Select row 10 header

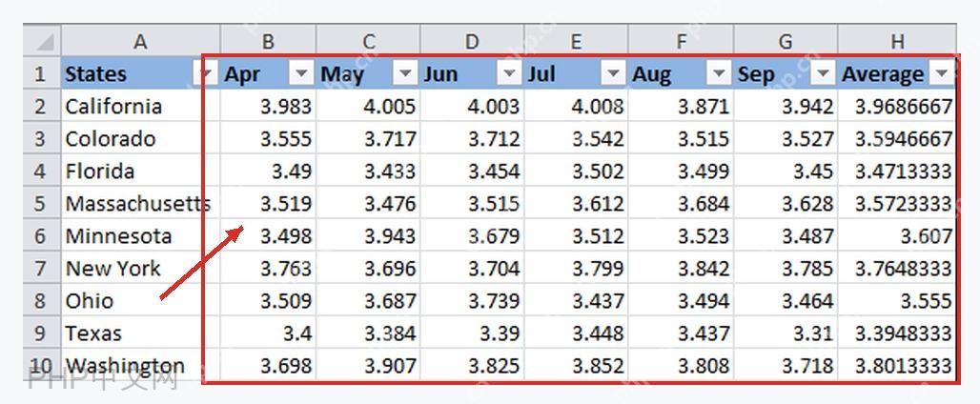click(x=43, y=365)
